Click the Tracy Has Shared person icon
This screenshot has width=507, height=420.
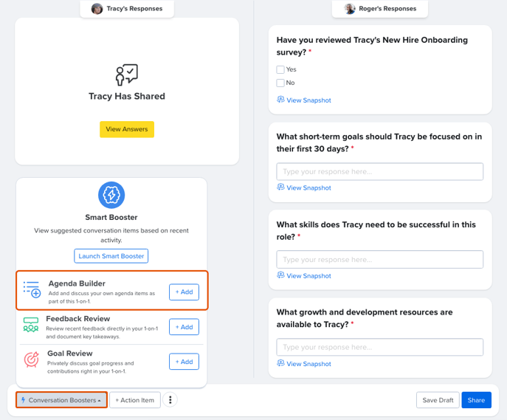click(x=127, y=75)
